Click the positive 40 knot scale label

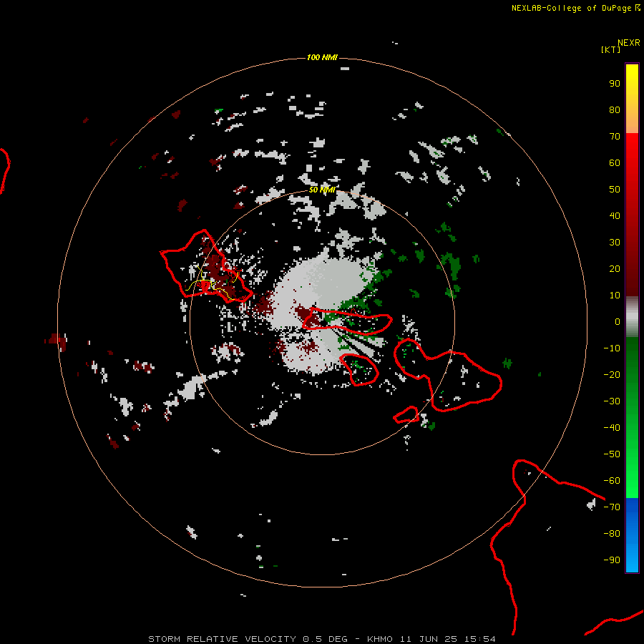[x=615, y=215]
